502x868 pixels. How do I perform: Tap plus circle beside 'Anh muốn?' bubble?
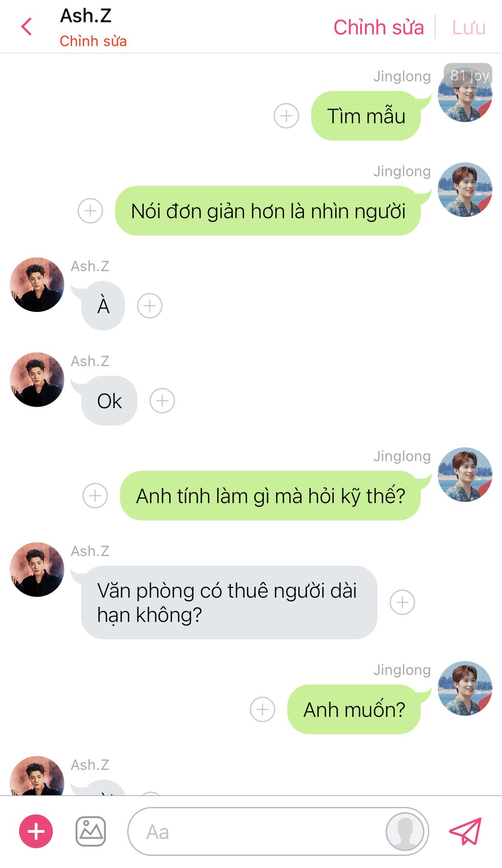[x=262, y=709]
